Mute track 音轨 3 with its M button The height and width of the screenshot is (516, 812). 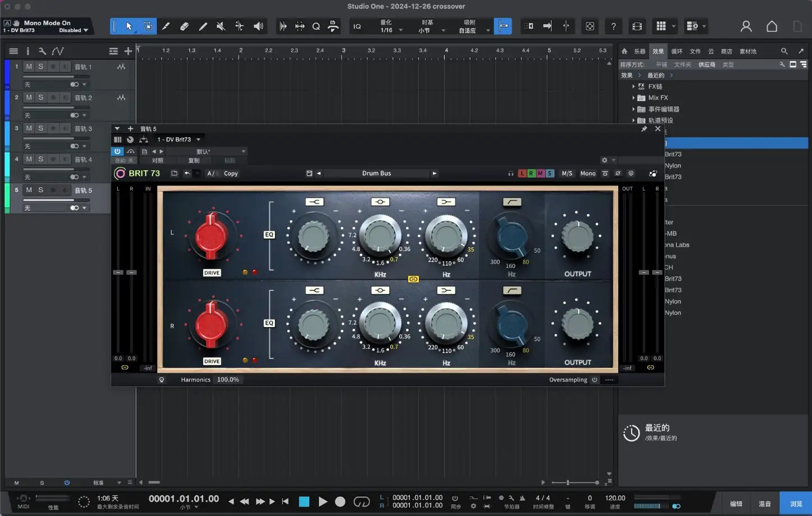click(x=28, y=128)
